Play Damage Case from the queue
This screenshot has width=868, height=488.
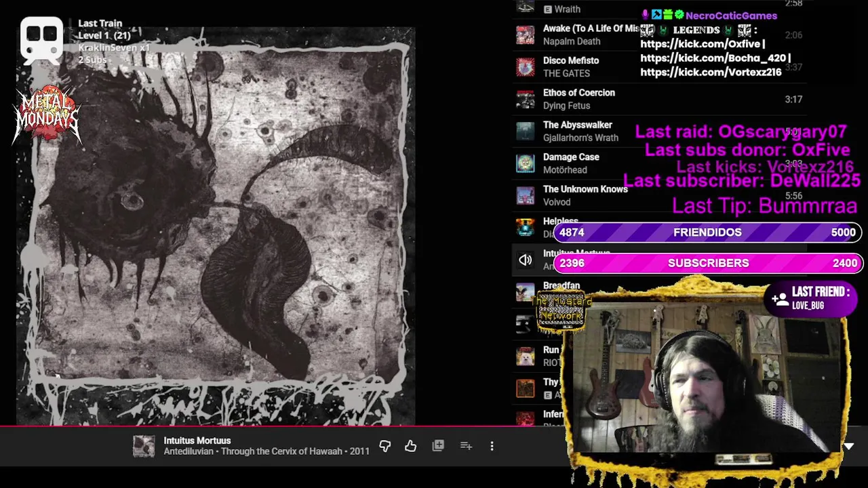pos(571,157)
